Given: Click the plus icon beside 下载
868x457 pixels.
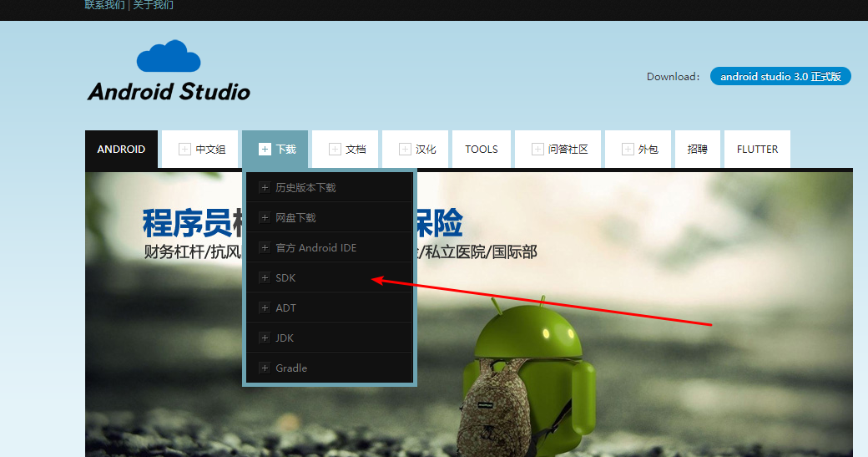Looking at the screenshot, I should [265, 149].
